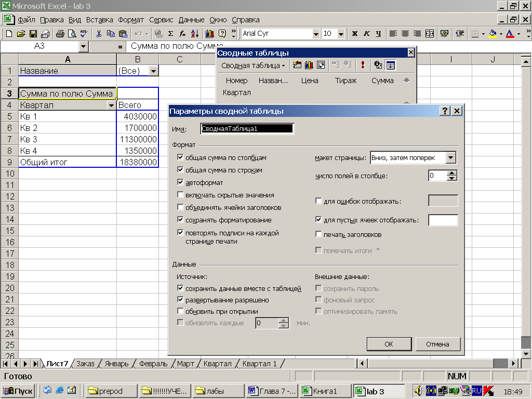
Task: Open a file with the folder icon
Action: click(x=21, y=34)
